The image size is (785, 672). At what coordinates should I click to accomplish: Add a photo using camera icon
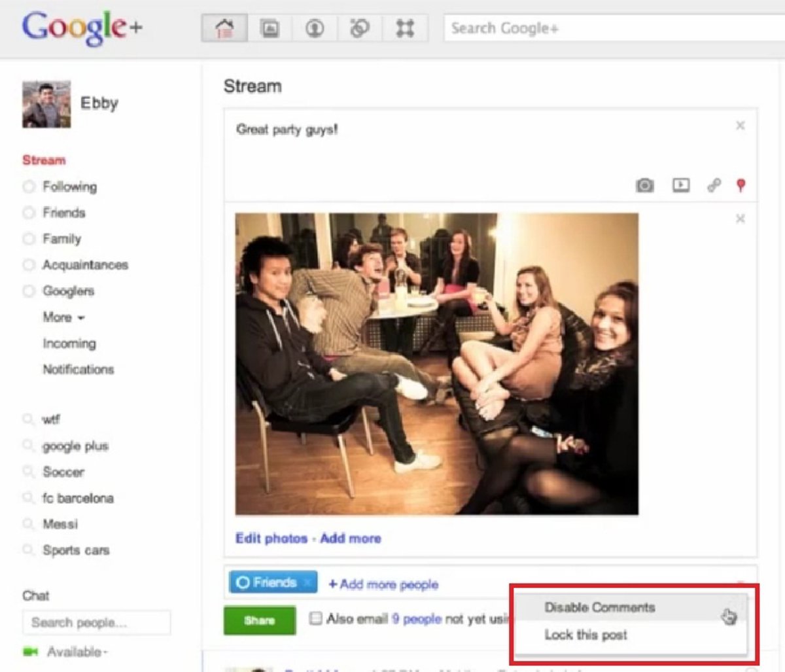click(644, 186)
